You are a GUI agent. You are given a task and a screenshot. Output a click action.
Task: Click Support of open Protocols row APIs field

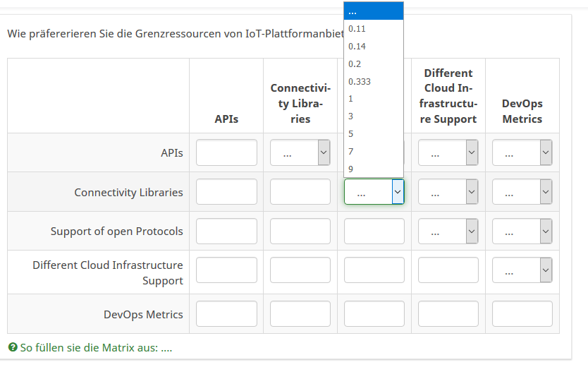(226, 231)
